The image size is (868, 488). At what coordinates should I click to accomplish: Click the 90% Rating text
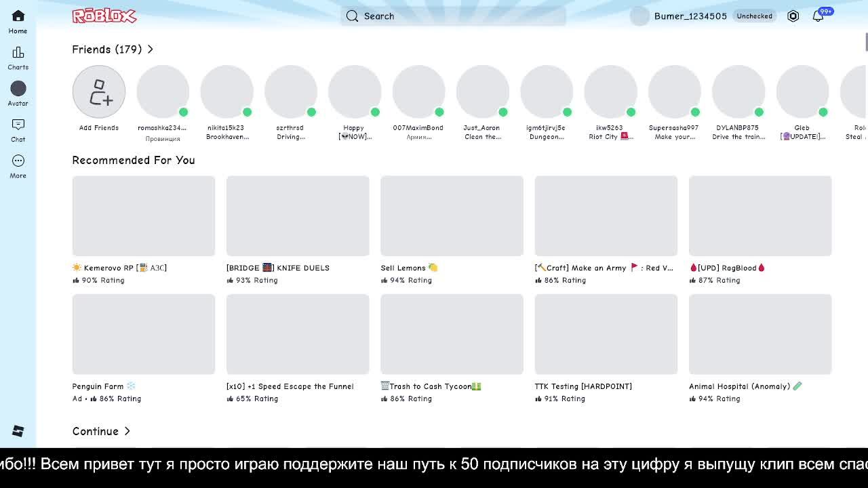(103, 281)
